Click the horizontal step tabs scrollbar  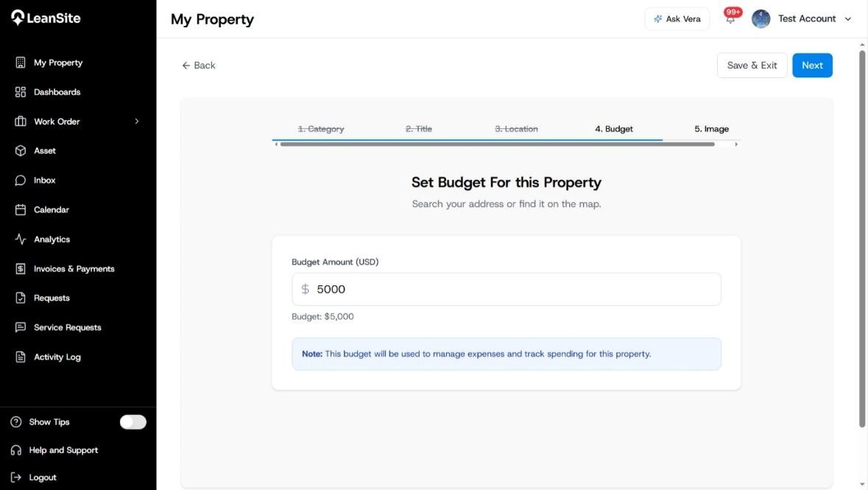[497, 144]
